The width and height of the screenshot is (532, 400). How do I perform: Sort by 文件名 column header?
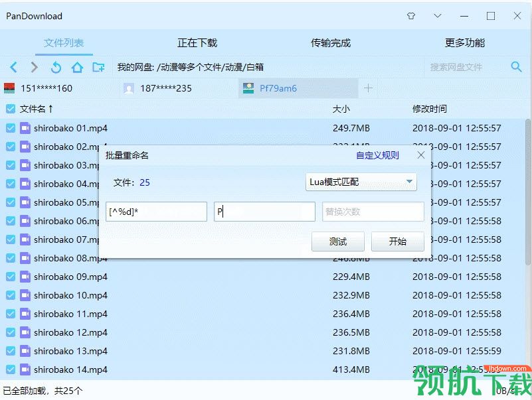(37, 109)
